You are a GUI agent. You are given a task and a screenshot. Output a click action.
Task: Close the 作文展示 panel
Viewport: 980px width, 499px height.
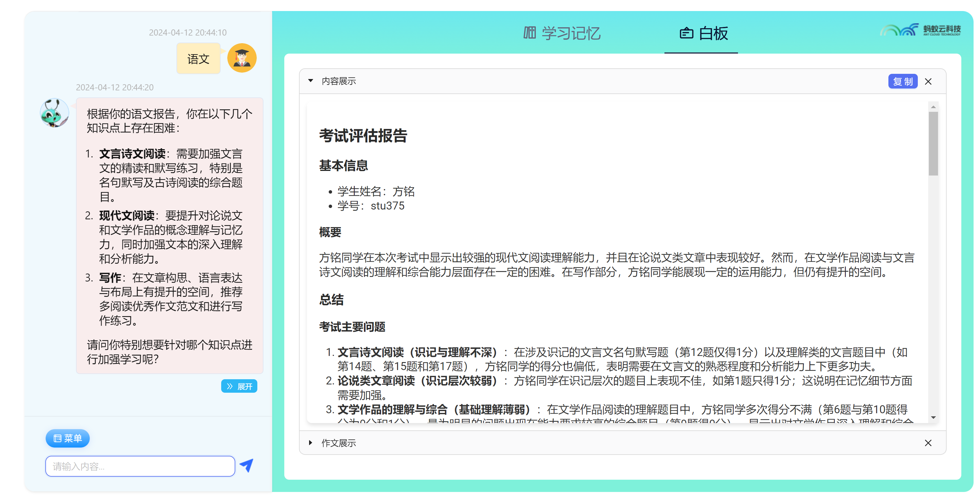[x=928, y=443]
